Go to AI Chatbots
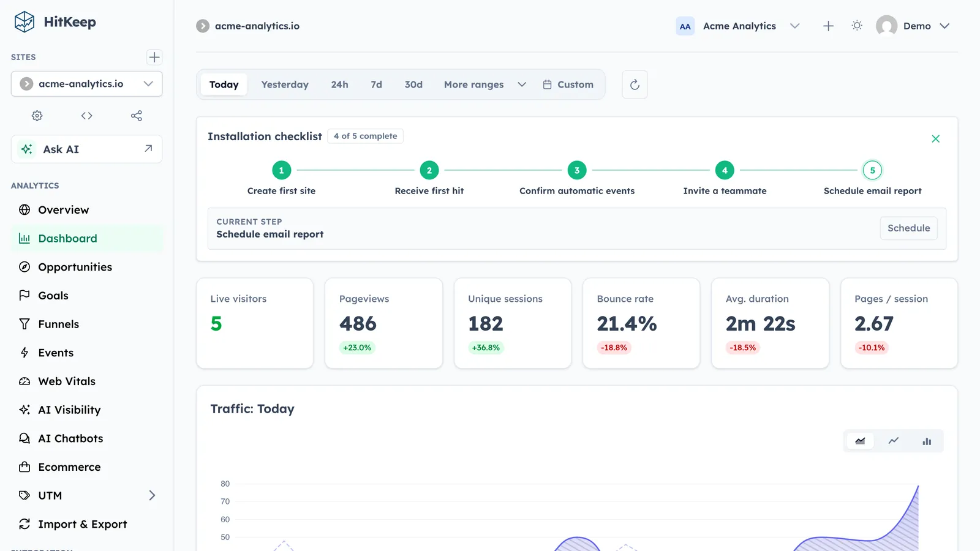The width and height of the screenshot is (980, 551). click(87, 438)
